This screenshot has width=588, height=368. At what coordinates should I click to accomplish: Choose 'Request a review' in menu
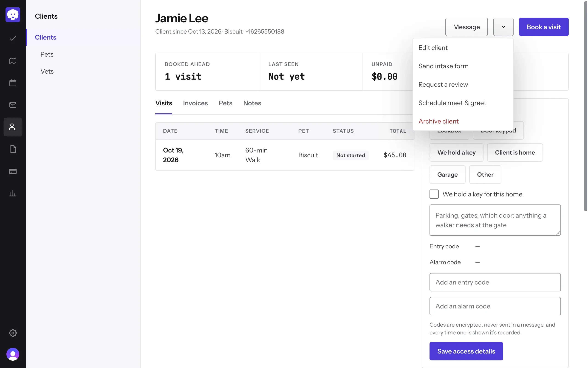tap(463, 84)
